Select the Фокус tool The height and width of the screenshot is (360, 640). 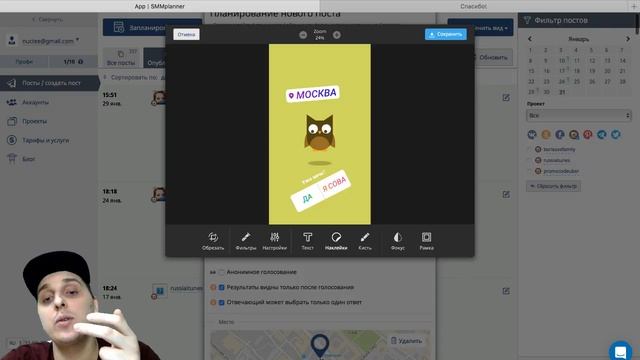398,241
